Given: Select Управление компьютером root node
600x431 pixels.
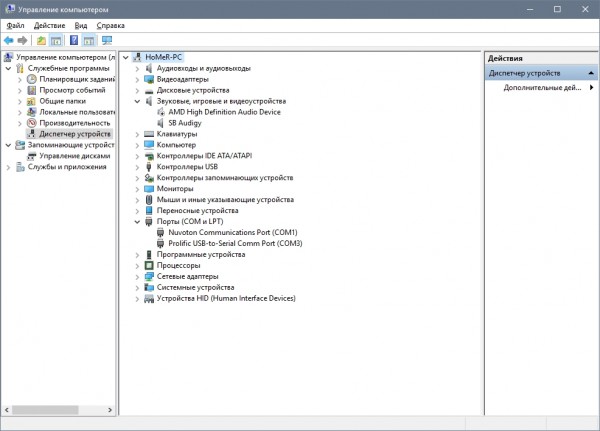Looking at the screenshot, I should pos(65,57).
